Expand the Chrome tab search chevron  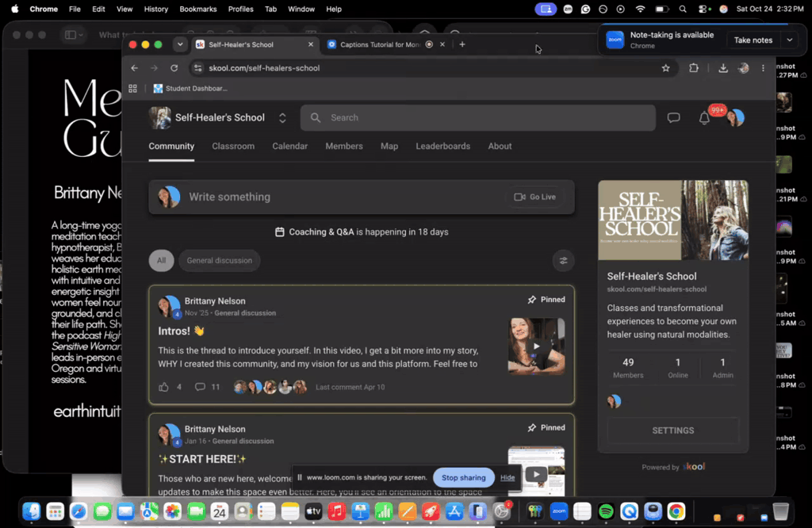click(180, 44)
